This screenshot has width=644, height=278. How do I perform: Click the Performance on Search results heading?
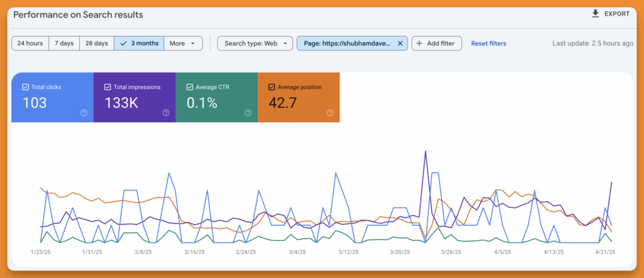click(78, 15)
